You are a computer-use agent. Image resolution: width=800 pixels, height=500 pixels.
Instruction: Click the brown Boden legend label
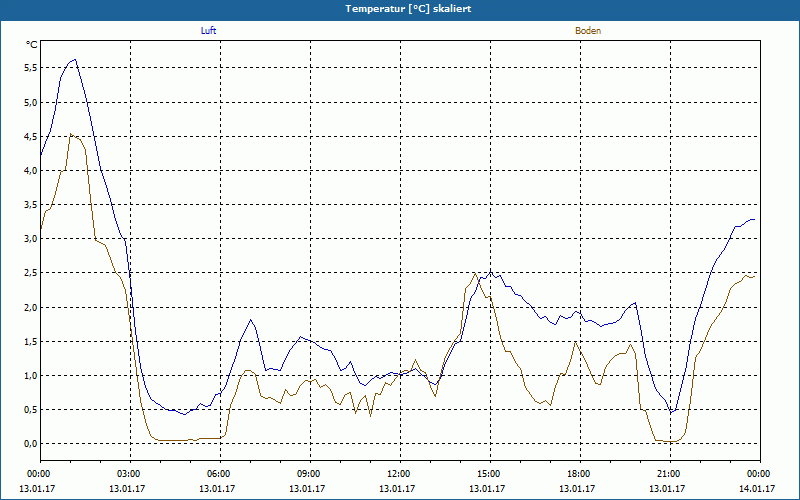pyautogui.click(x=588, y=31)
